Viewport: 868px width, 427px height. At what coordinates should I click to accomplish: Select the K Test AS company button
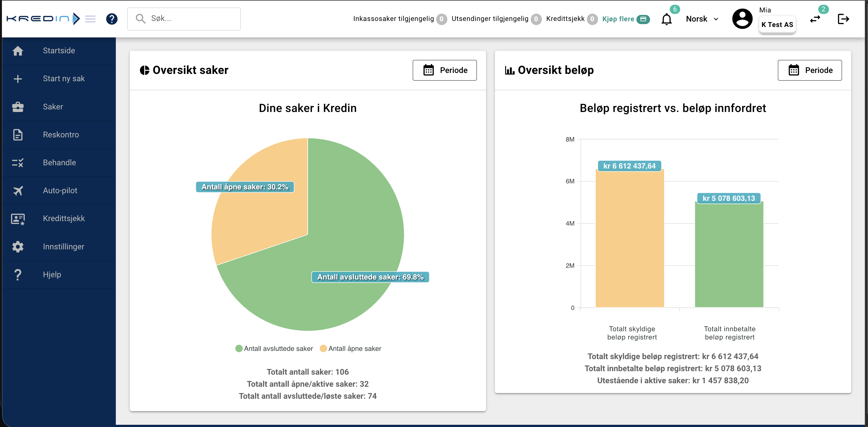click(777, 25)
